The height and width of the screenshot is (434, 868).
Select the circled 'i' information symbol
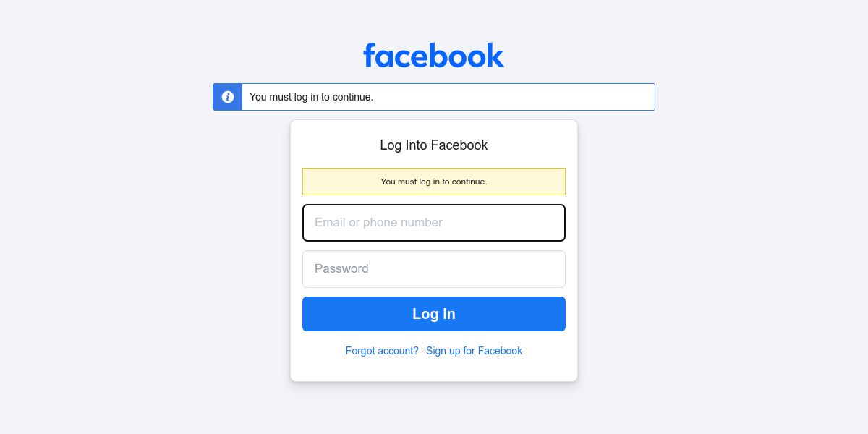228,97
